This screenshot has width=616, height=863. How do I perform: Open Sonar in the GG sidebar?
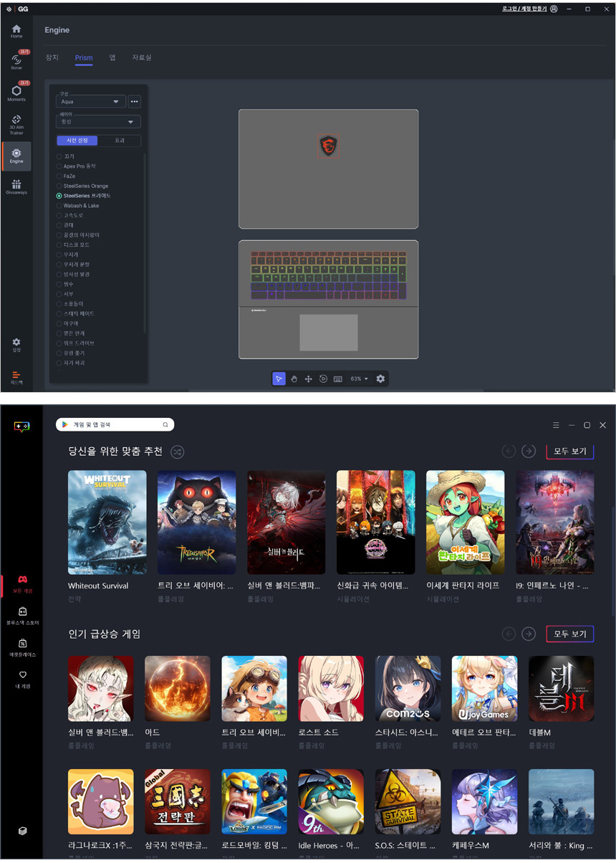click(16, 60)
